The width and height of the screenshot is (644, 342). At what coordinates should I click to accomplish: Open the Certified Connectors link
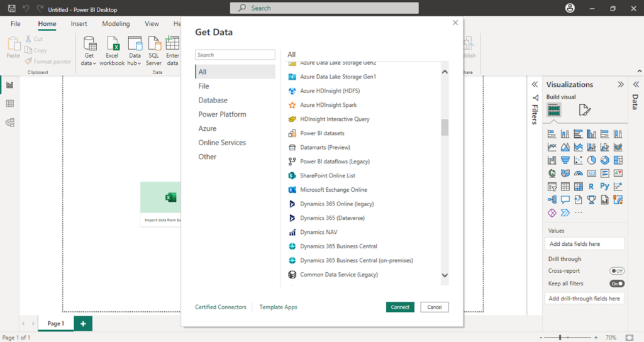tap(221, 307)
